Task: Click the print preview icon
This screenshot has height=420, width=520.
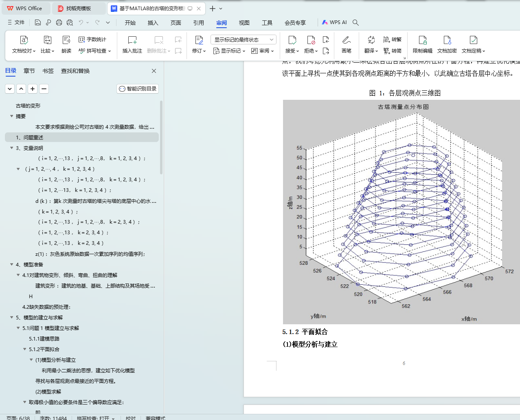Action: pos(70,22)
